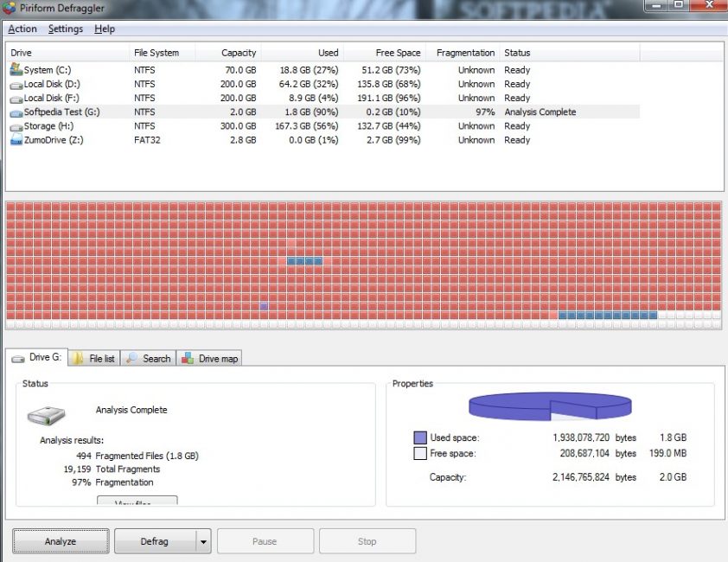This screenshot has width=728, height=562.
Task: Click the purple disk usage pie chart
Action: coord(550,406)
